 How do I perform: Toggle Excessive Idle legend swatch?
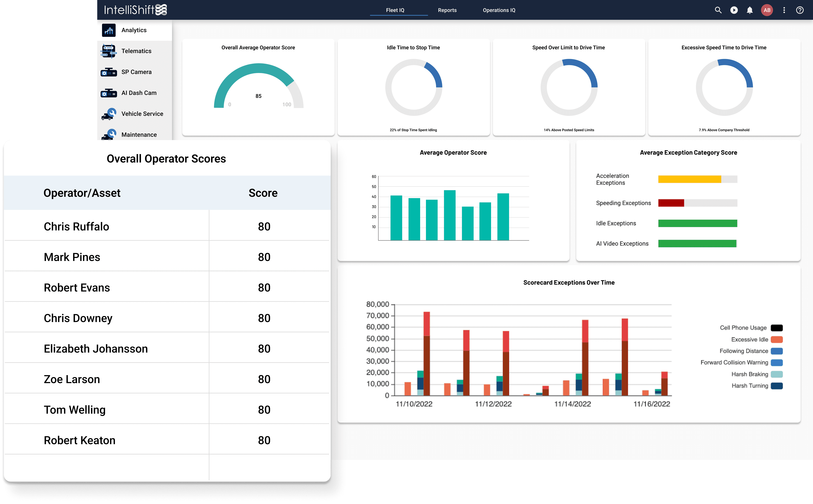[x=777, y=339]
